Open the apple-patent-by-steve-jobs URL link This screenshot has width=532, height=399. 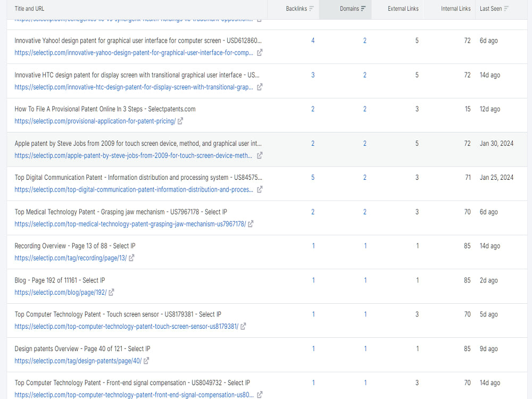click(x=134, y=155)
